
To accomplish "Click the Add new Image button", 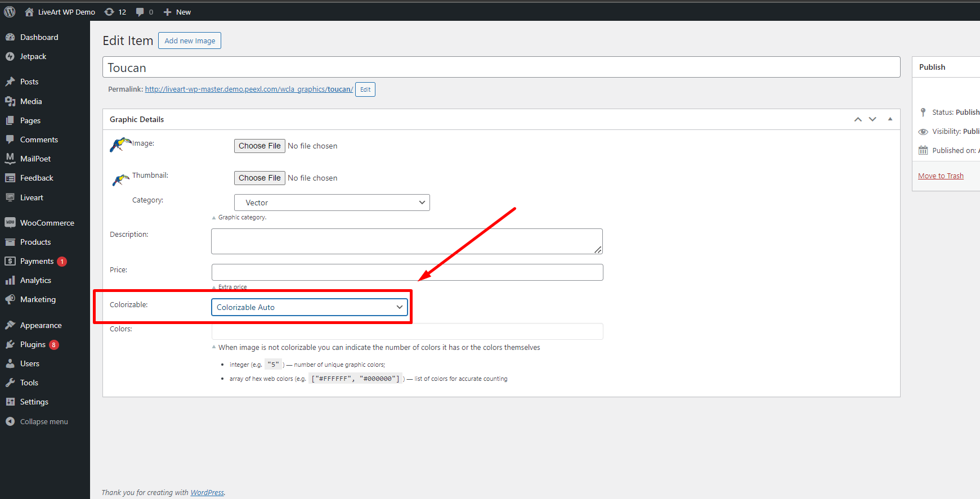I will tap(190, 41).
